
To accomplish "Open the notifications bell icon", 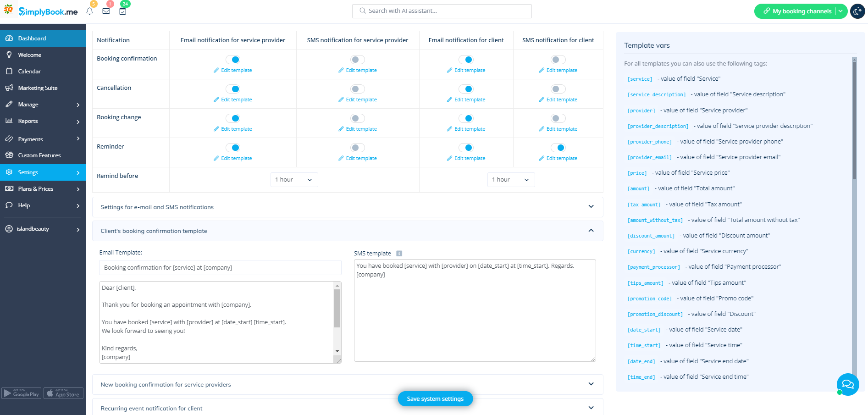I will [90, 11].
